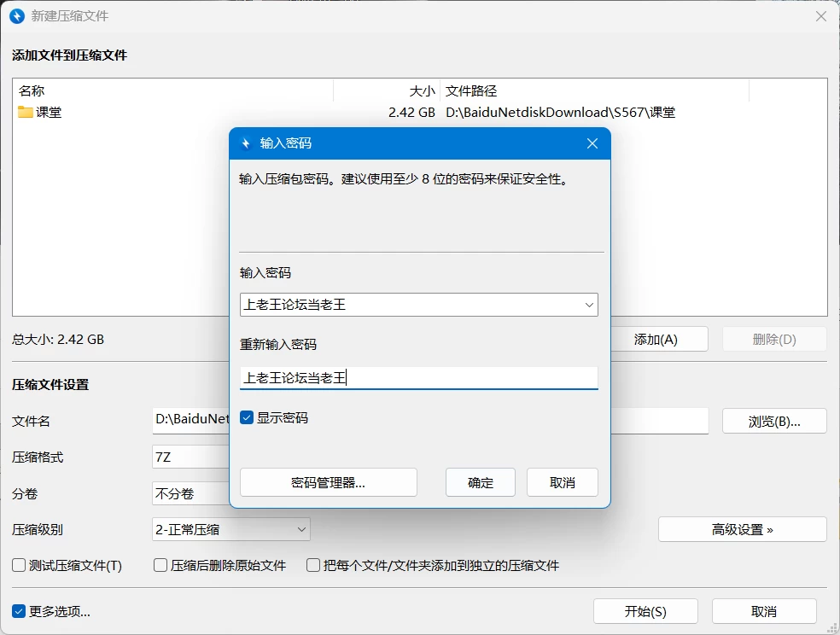The height and width of the screenshot is (635, 840).
Task: Click 取消 in the password dialog
Action: 563,482
